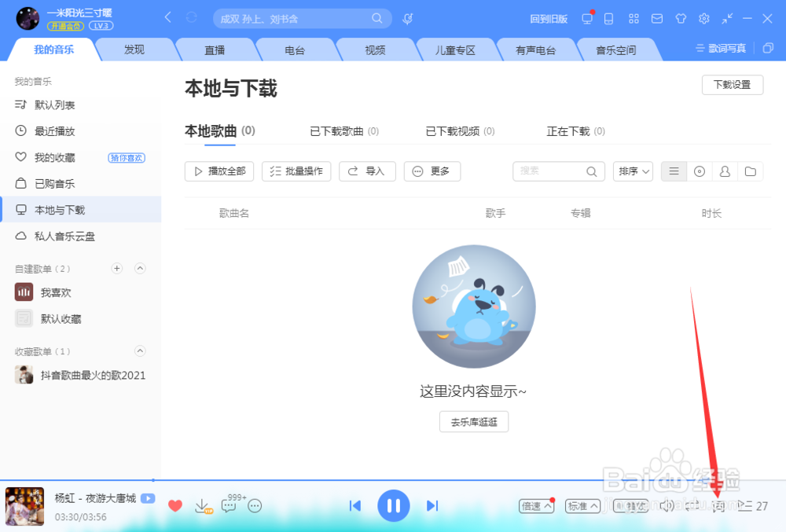The image size is (786, 532).
Task: Open the four-squares apps icon
Action: [634, 19]
